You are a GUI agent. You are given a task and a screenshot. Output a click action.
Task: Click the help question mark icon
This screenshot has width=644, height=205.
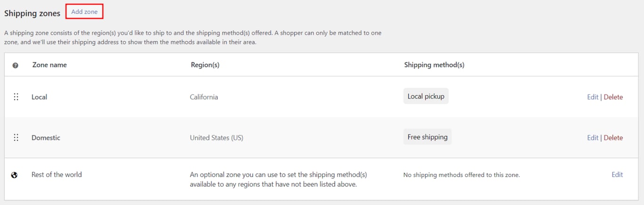pos(15,66)
